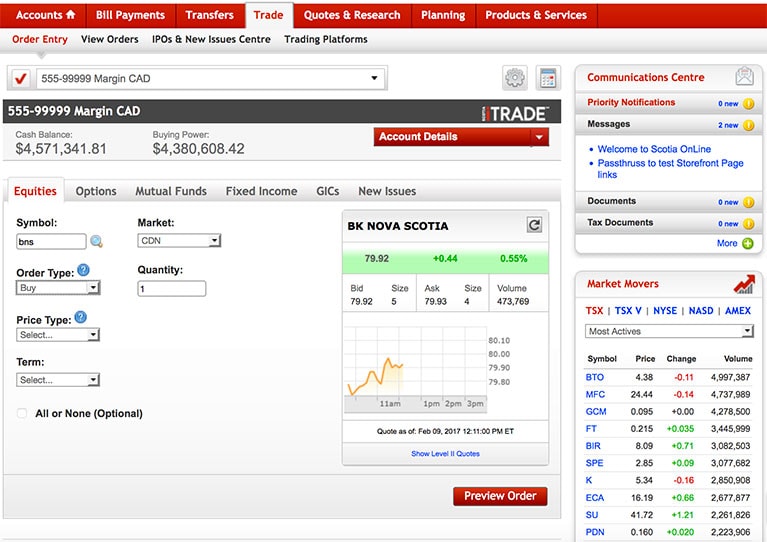Open the Quotes & Research menu
The width and height of the screenshot is (767, 542).
pos(351,15)
